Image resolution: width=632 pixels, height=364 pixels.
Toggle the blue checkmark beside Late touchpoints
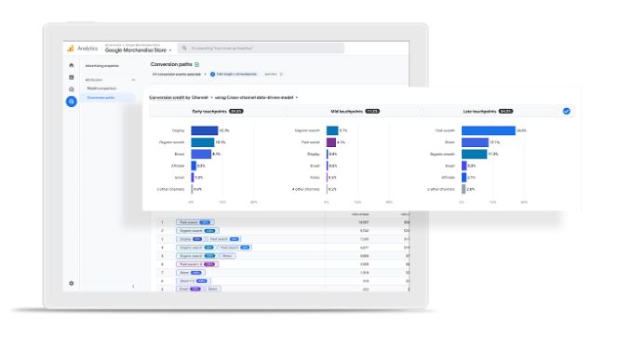pos(566,112)
